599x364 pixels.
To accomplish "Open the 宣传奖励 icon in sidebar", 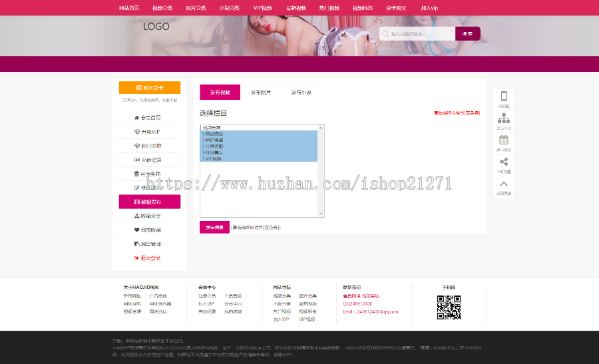I will point(136,174).
